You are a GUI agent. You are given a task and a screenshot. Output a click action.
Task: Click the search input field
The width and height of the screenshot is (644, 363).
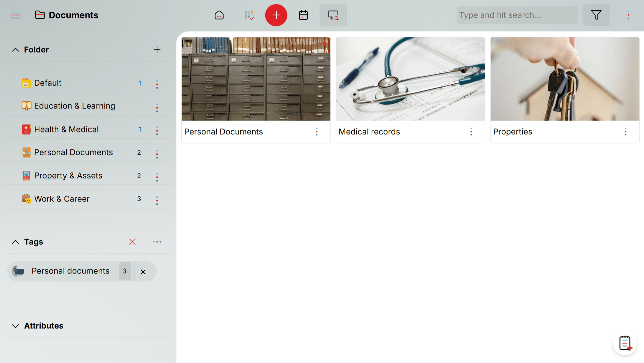(x=516, y=15)
